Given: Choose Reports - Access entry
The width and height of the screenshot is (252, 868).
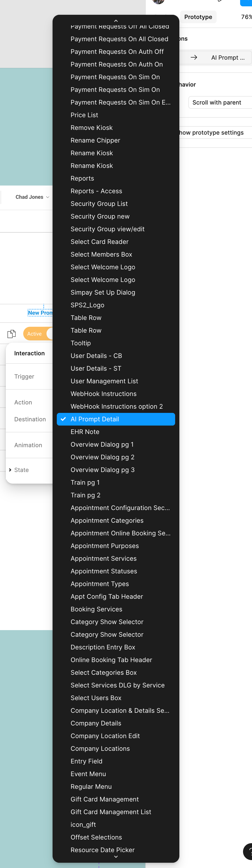Looking at the screenshot, I should tap(116, 191).
